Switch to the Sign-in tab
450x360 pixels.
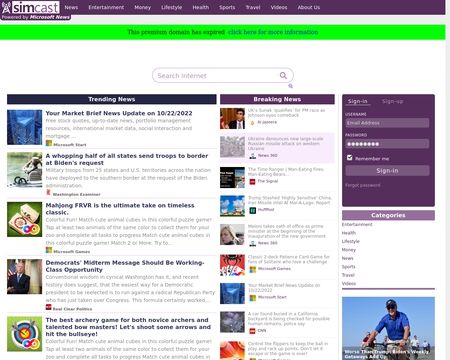[x=357, y=101]
